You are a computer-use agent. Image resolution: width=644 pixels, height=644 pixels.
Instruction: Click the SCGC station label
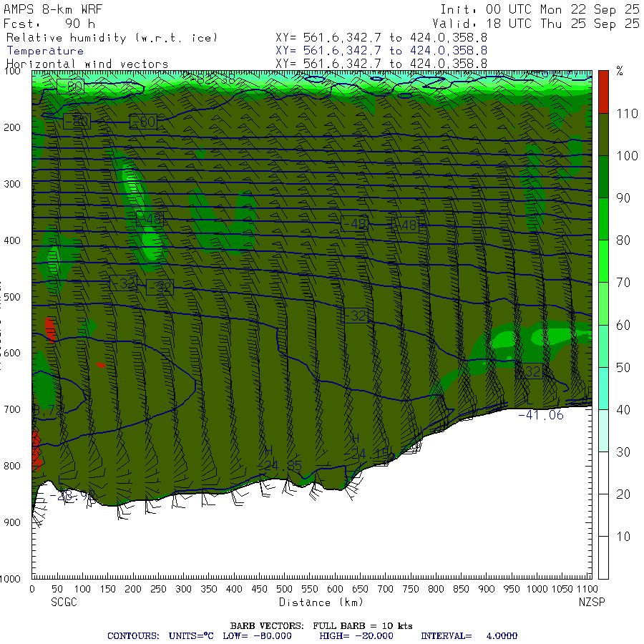(x=64, y=602)
